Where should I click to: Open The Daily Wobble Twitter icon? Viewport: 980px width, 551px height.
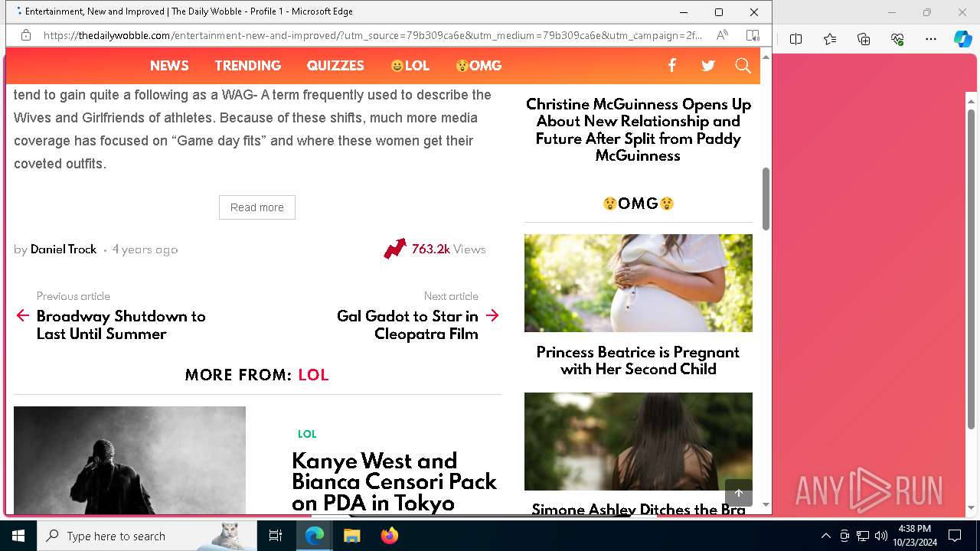click(708, 66)
